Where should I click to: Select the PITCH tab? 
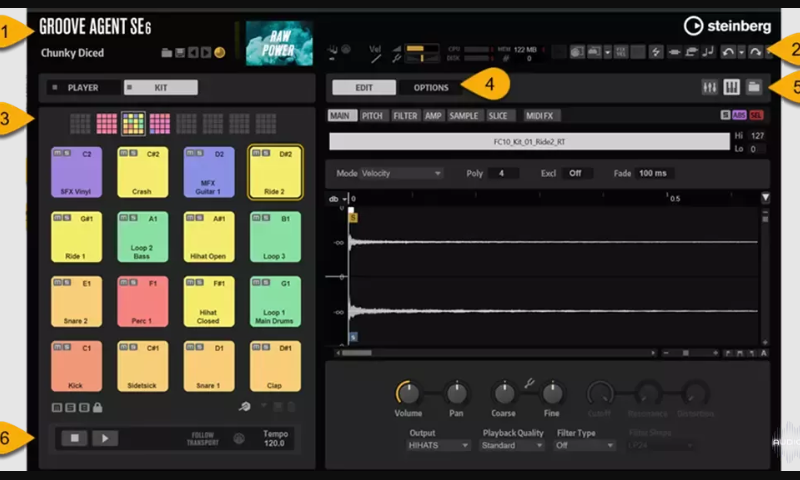click(x=372, y=116)
